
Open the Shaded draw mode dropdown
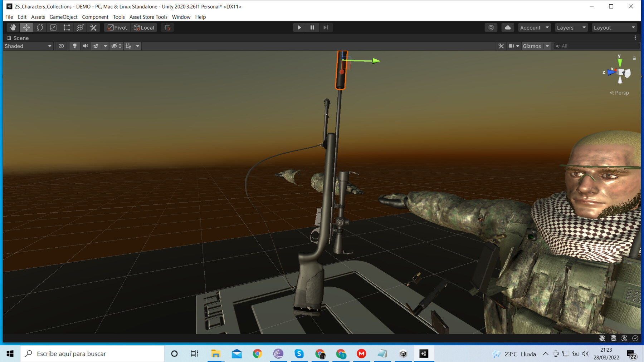point(28,46)
